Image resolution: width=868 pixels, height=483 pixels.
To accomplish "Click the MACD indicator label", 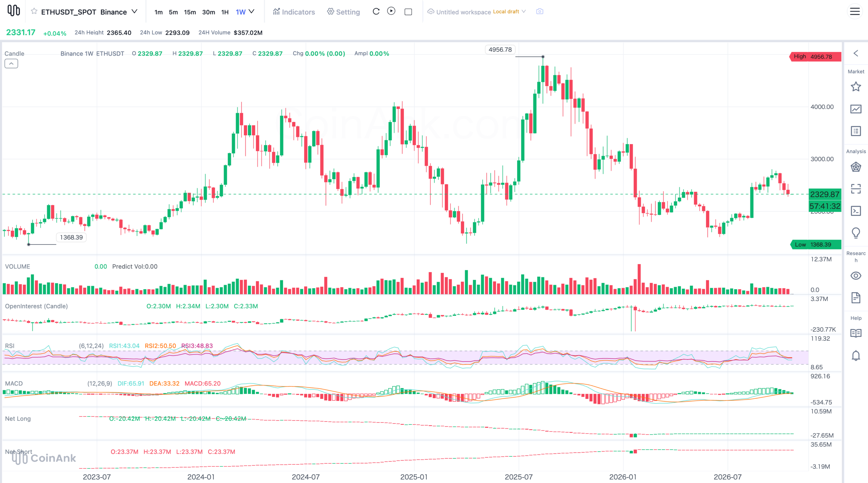I will [14, 383].
